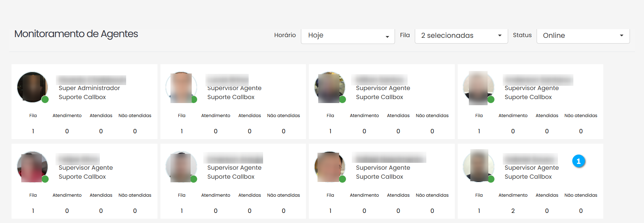The width and height of the screenshot is (644, 223).
Task: Click the blue notification badge showing 1
Action: click(578, 161)
